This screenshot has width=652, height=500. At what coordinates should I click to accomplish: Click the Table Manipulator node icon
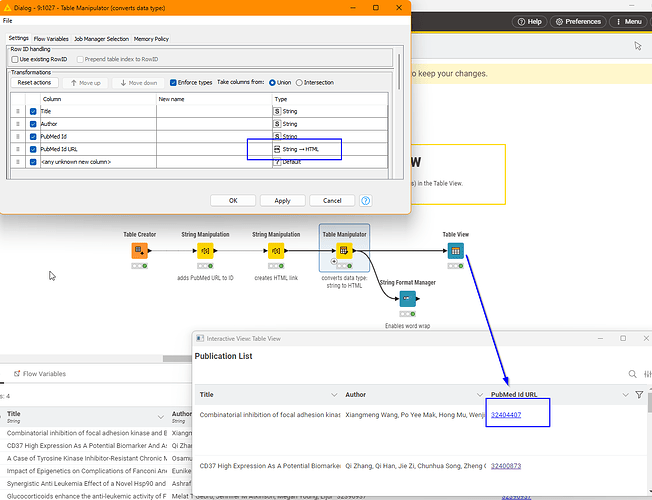(x=344, y=251)
